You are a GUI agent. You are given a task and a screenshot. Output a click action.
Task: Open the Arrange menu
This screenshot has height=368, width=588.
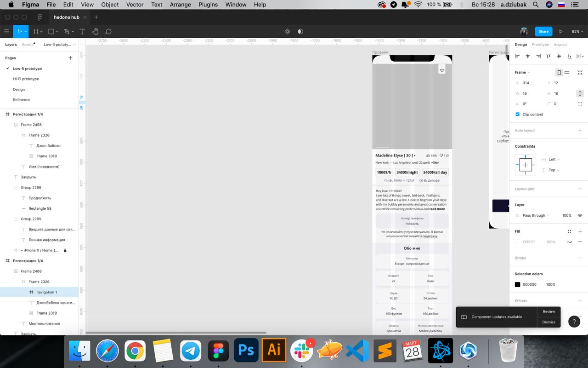180,5
